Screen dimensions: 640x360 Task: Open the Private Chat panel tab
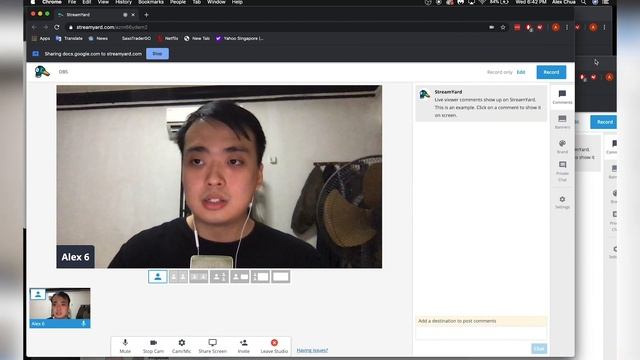(x=562, y=171)
